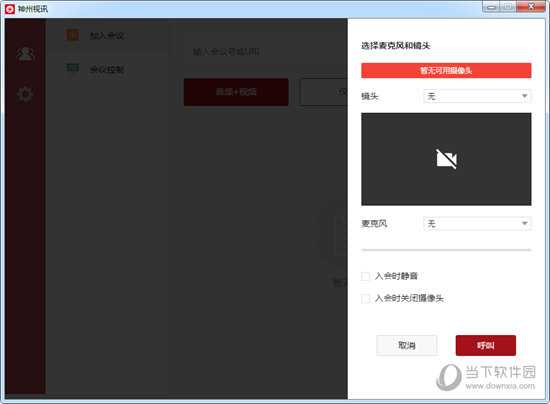Click the crossed-out camera preview icon

(446, 159)
